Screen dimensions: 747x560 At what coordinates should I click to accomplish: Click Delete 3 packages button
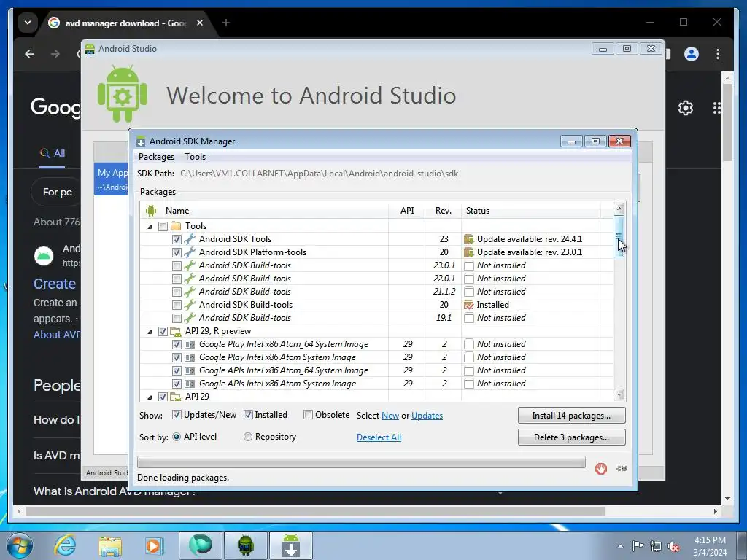(571, 437)
